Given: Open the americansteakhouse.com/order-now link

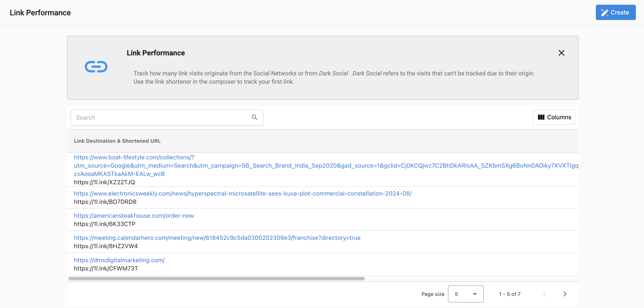Looking at the screenshot, I should (134, 216).
